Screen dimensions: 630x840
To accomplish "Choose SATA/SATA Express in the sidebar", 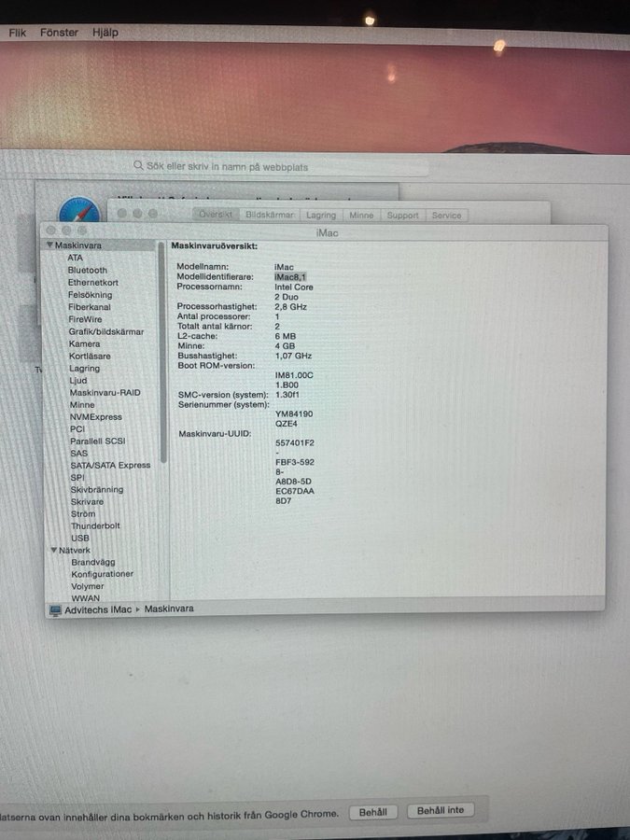I will (109, 465).
